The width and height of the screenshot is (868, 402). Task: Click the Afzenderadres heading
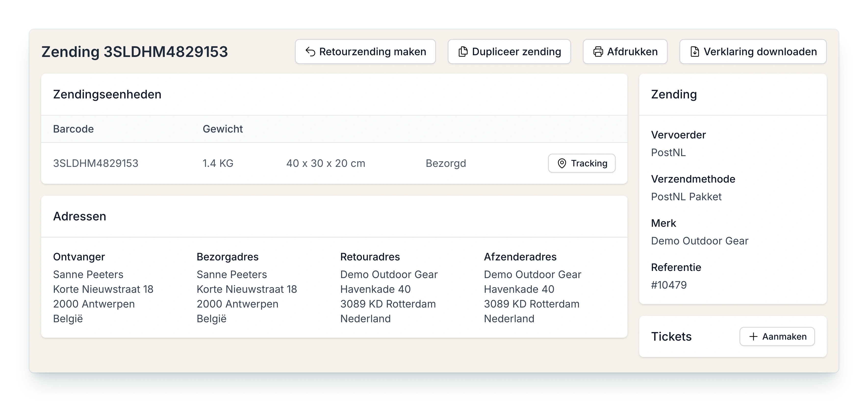pyautogui.click(x=520, y=257)
